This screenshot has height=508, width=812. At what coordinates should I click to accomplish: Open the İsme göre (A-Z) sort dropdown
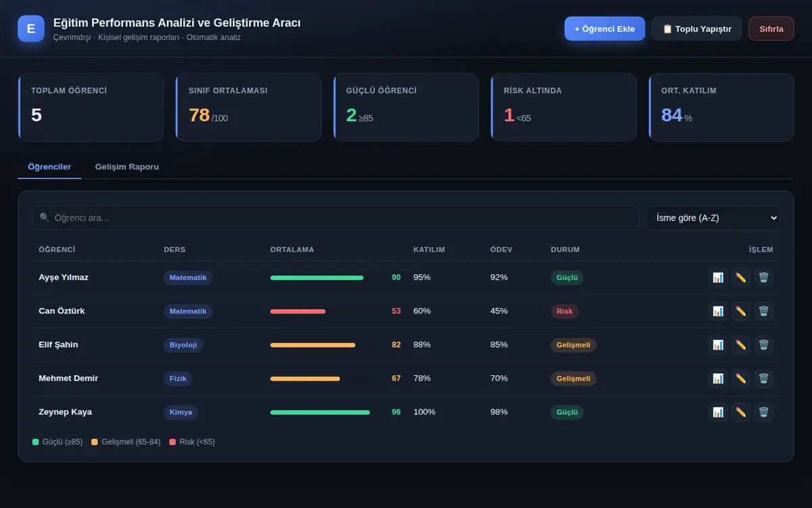tap(713, 218)
